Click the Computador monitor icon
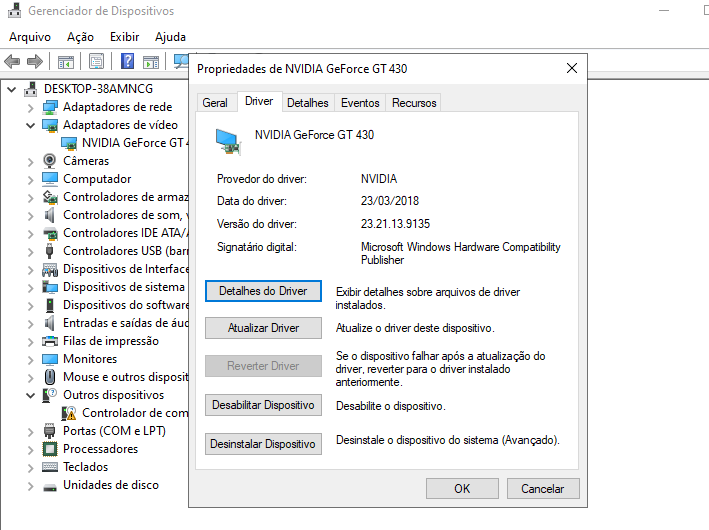The image size is (709, 530). [x=50, y=179]
